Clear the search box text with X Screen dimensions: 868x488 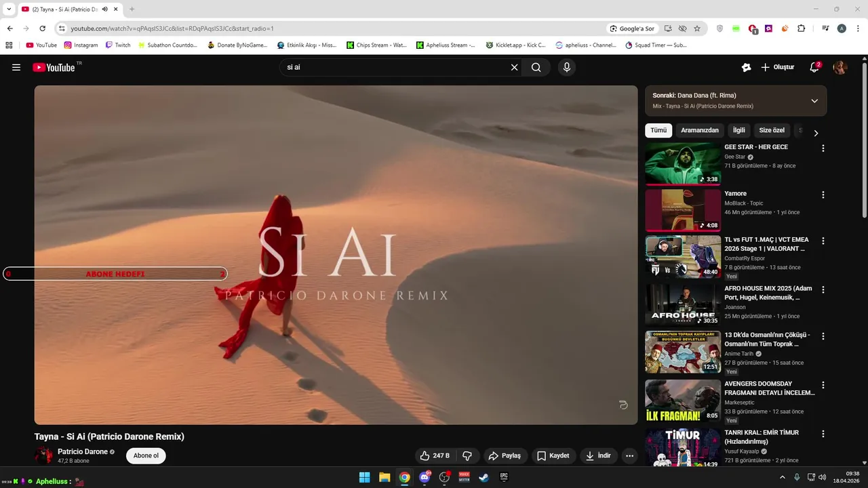514,67
